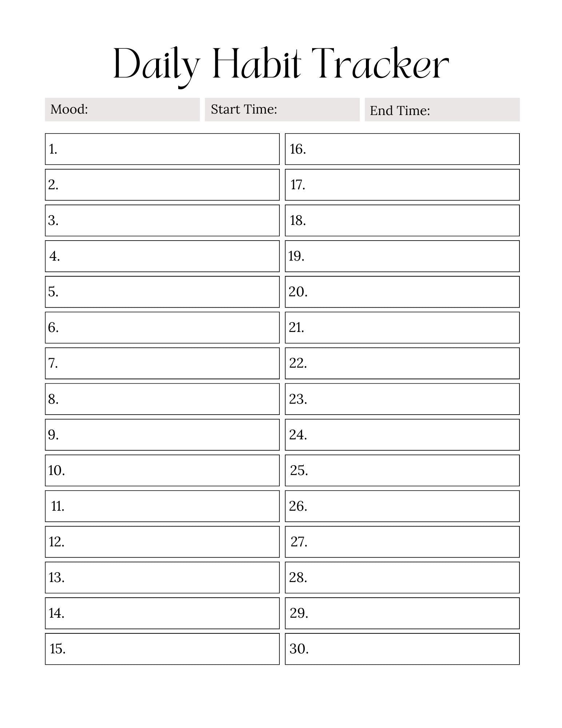
Task: Select habit row number 15
Action: pos(162,649)
